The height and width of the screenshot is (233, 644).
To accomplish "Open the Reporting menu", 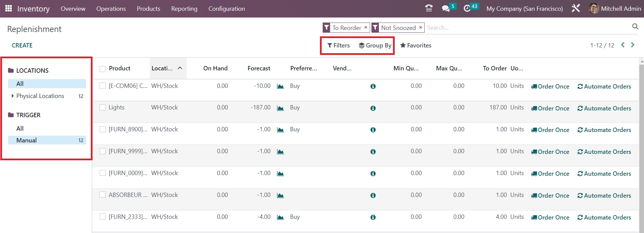I will (184, 9).
